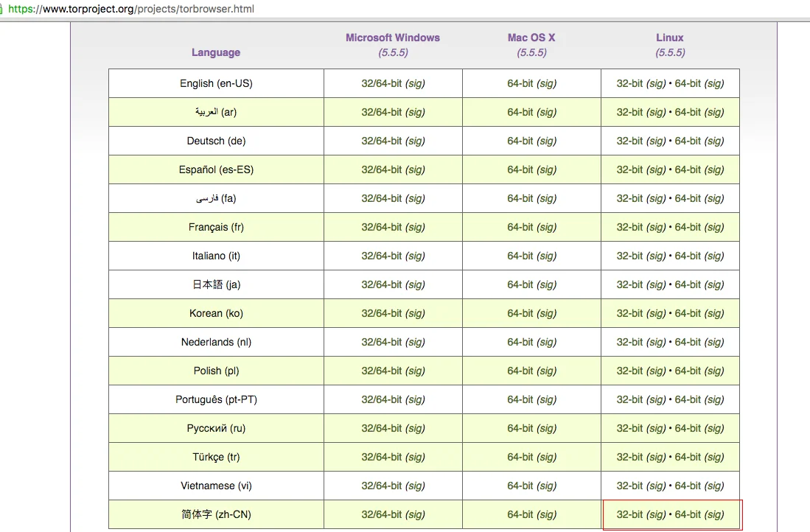The width and height of the screenshot is (810, 532).
Task: Download Português (pt-PT) Linux 32-bit build
Action: point(629,399)
